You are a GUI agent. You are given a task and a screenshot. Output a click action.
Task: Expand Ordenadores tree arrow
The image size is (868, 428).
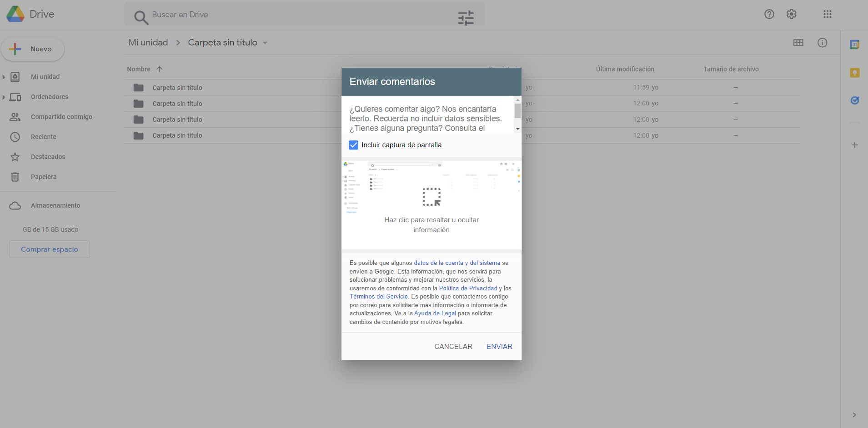4,97
